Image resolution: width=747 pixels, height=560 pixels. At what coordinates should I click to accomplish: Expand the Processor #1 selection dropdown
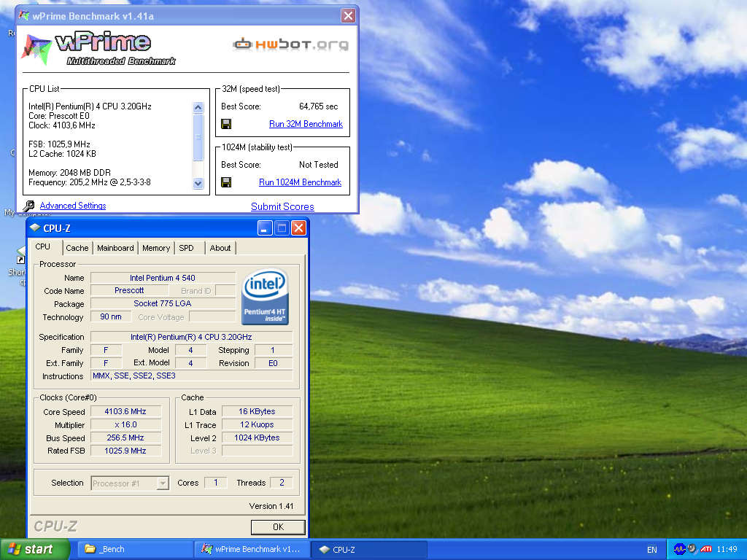pyautogui.click(x=163, y=483)
